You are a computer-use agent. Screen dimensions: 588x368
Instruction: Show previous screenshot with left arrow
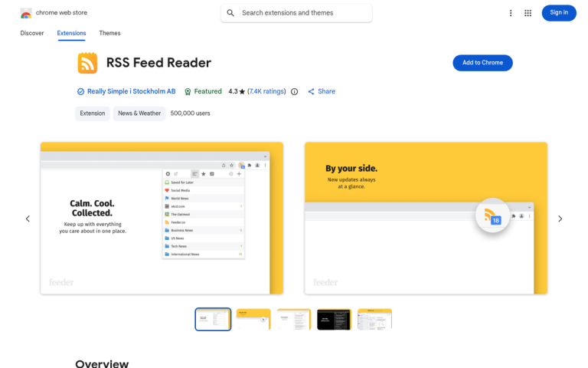pyautogui.click(x=28, y=219)
